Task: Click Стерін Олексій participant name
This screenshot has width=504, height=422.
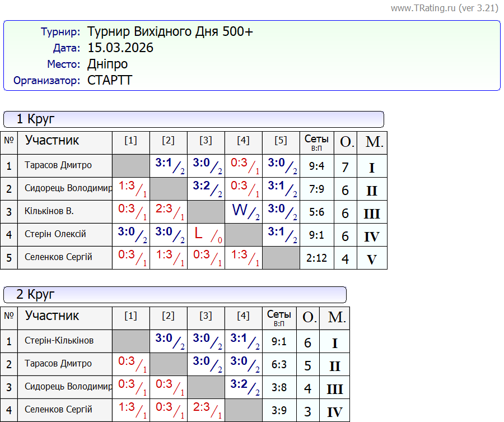Action: pos(55,234)
